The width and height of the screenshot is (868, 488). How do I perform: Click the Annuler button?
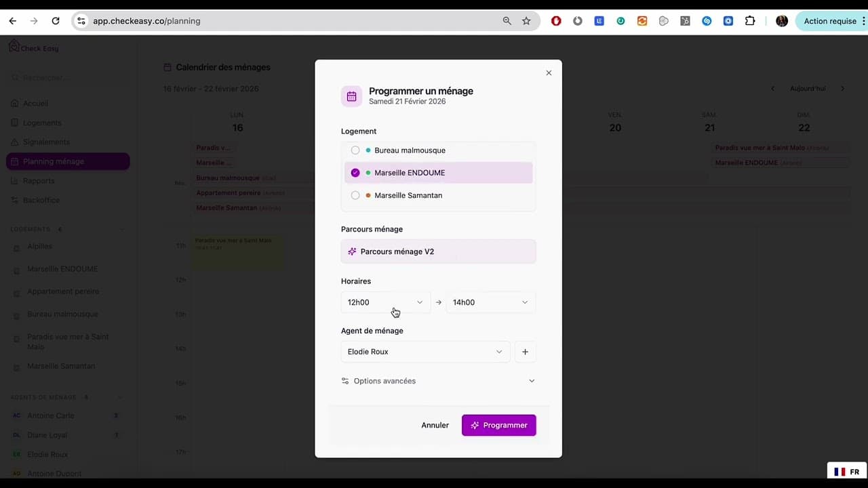pos(435,425)
